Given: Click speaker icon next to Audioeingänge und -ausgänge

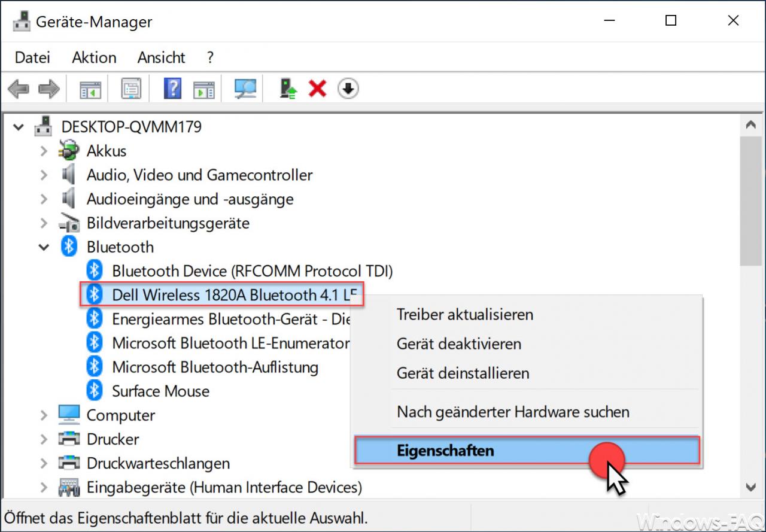Looking at the screenshot, I should pos(69,199).
